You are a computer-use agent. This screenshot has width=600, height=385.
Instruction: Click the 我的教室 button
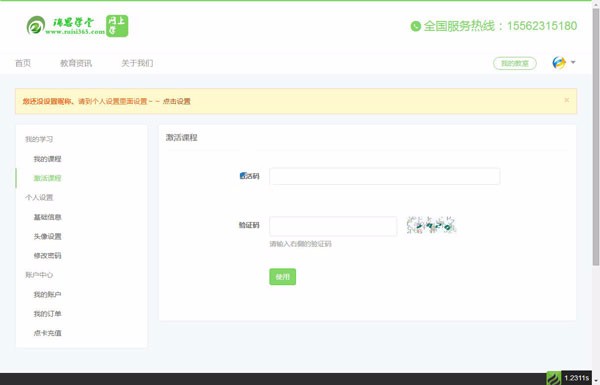[515, 63]
